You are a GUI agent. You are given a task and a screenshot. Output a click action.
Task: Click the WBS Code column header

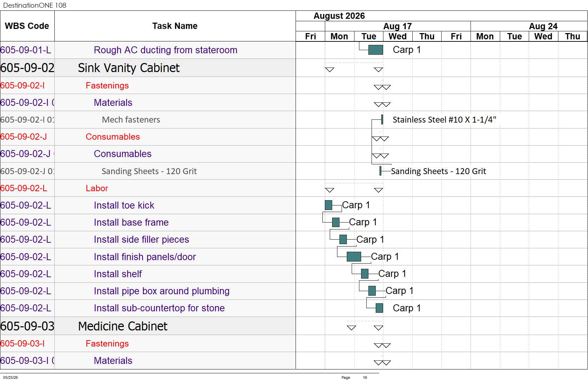[x=27, y=26]
